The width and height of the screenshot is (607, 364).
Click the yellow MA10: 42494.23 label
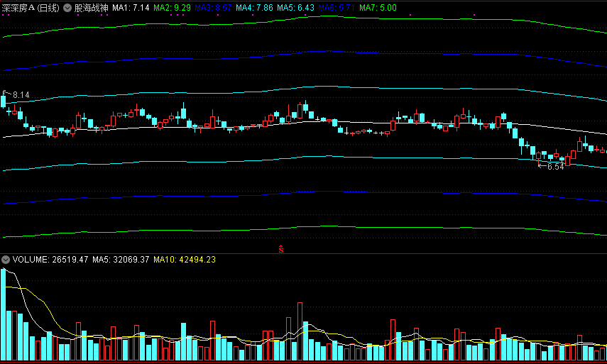pos(185,260)
